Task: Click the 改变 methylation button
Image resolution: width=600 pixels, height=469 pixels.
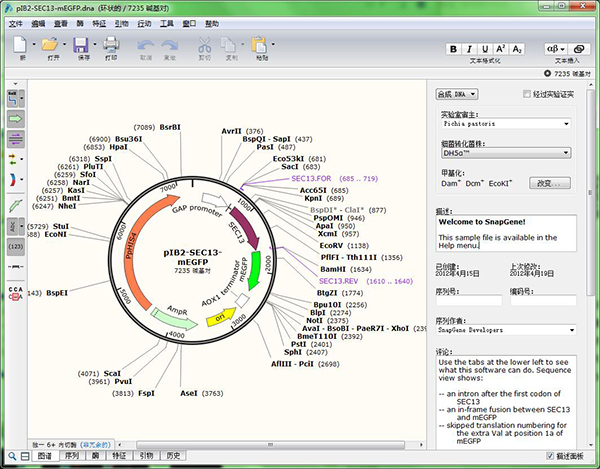Action: 550,183
